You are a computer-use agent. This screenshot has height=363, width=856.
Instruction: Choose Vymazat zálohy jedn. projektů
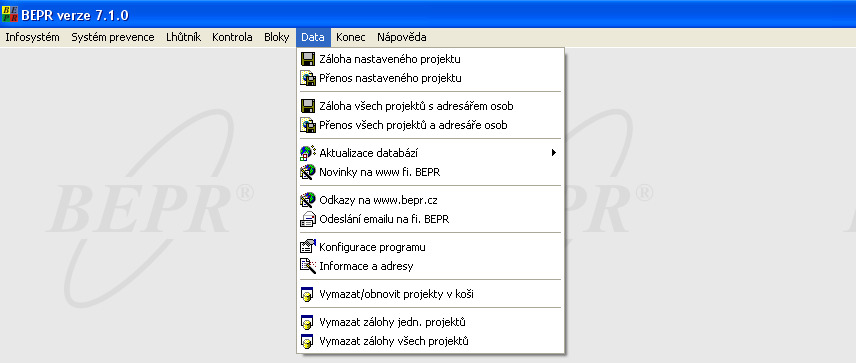pyautogui.click(x=430, y=322)
